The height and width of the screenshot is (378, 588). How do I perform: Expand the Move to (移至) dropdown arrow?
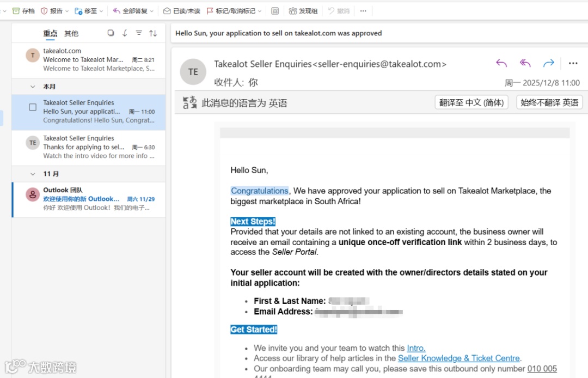coord(101,11)
